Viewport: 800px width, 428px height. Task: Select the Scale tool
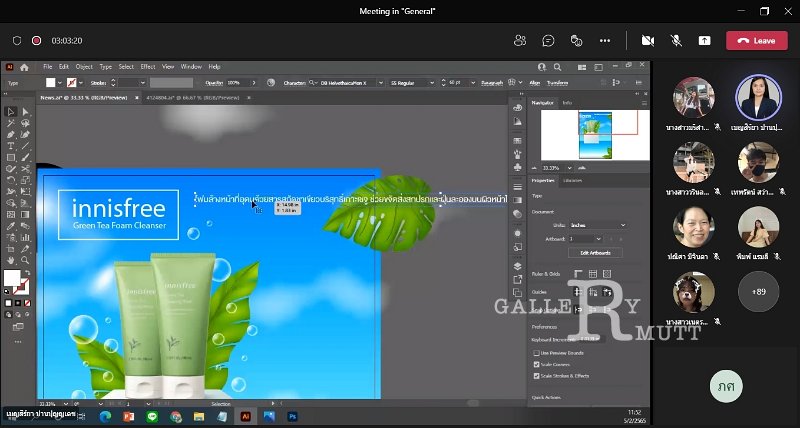click(x=25, y=180)
